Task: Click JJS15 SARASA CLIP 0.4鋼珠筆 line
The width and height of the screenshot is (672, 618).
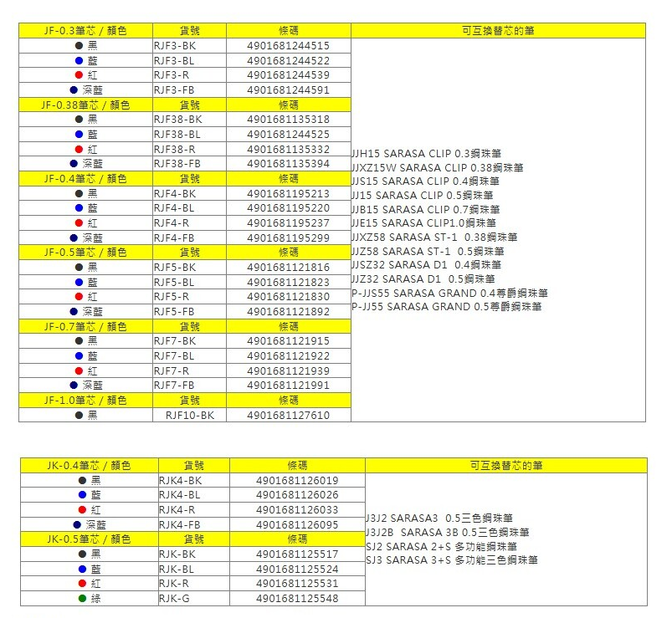Action: click(426, 181)
